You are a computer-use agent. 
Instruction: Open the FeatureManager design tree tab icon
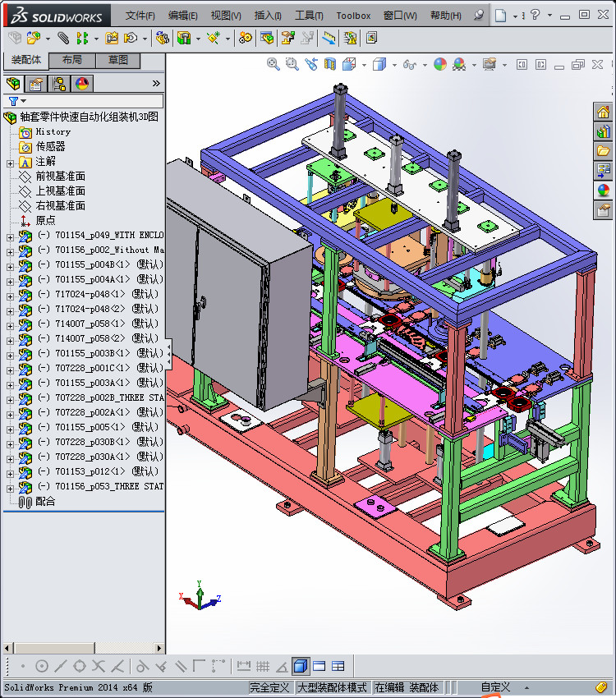click(13, 84)
